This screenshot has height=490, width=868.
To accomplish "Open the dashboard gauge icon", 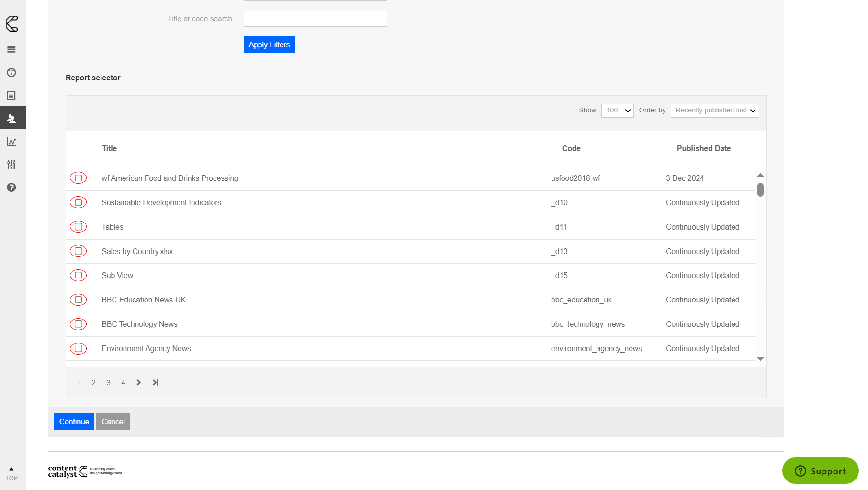I will [11, 73].
